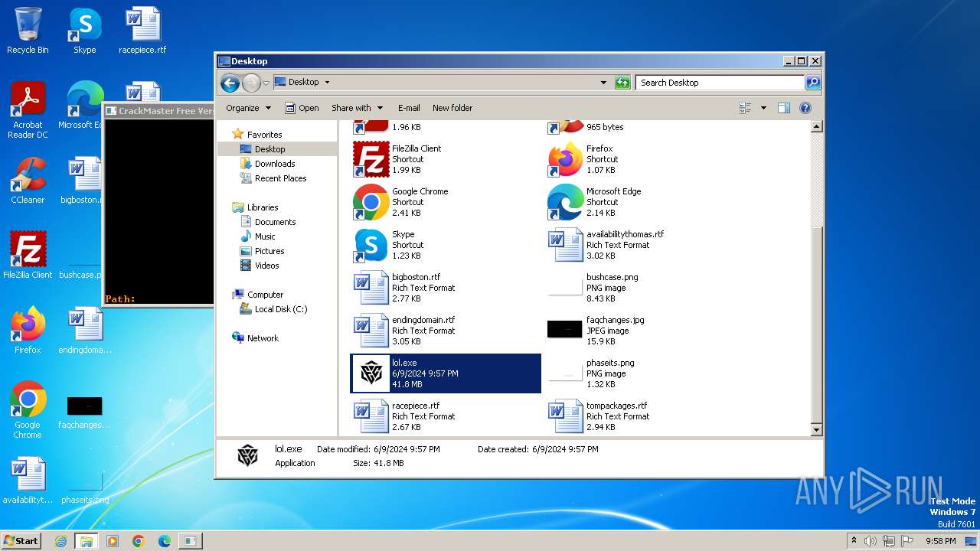
Task: Expand the address bar history dropdown
Action: (603, 83)
